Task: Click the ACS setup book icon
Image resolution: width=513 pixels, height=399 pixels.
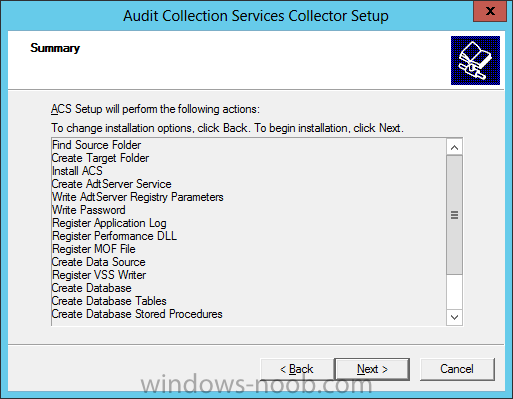Action: point(475,60)
